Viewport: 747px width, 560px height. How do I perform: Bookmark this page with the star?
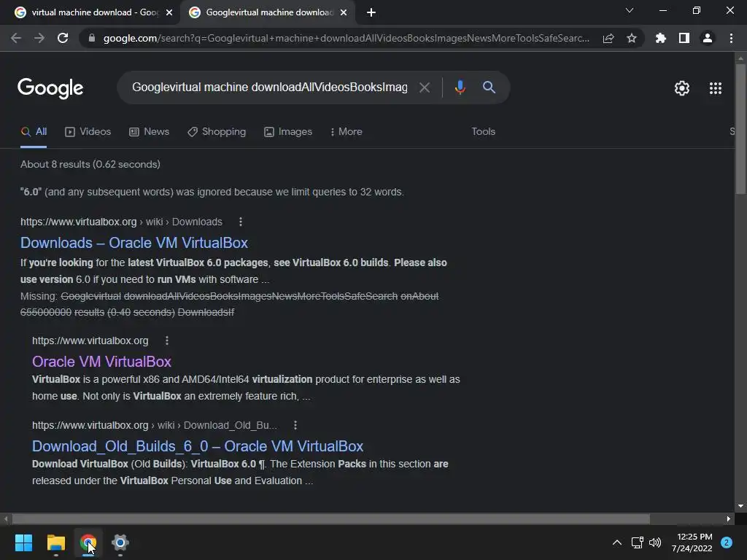(632, 38)
